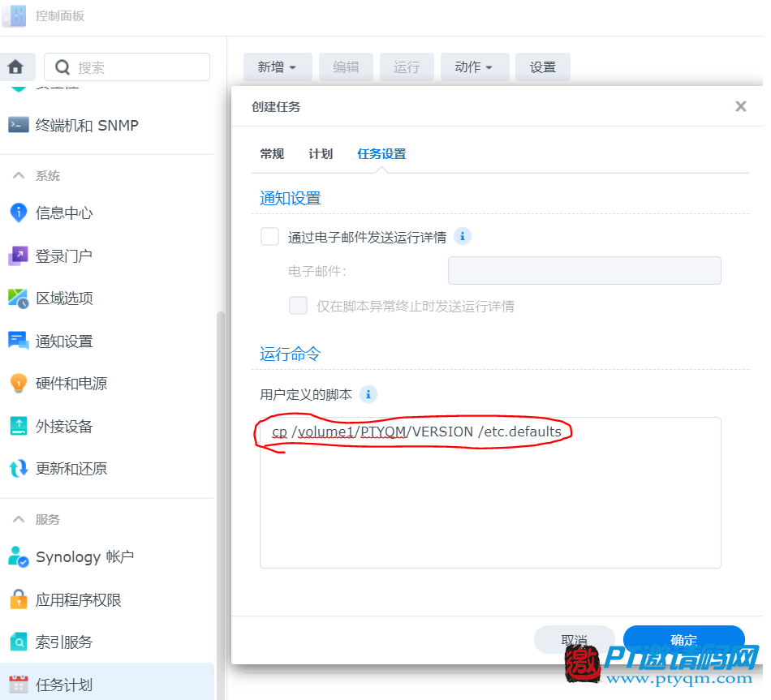
Task: Click info icon next to 用户定义的脚本
Action: pyautogui.click(x=368, y=395)
